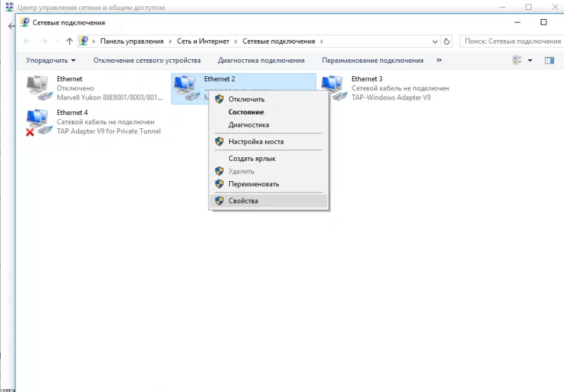
Task: Expand chevron after Сеть и Интернет breadcrumb
Action: (x=235, y=42)
